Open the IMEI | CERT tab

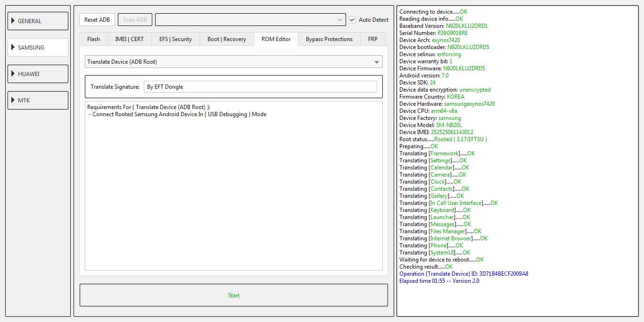[x=130, y=39]
